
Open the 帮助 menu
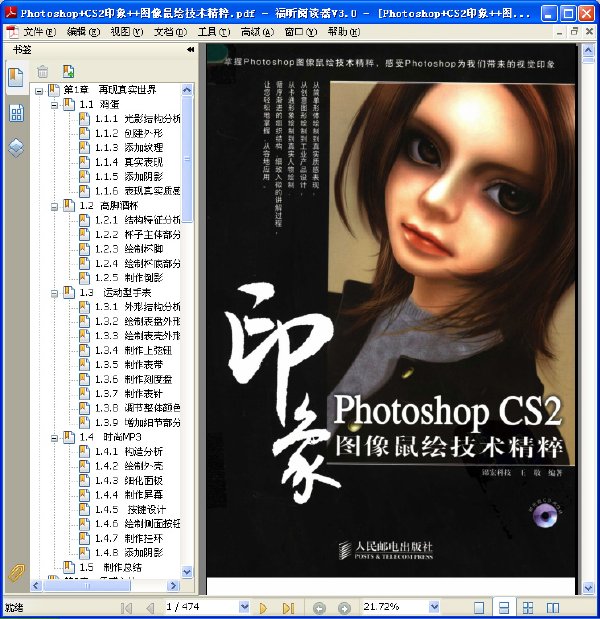[343, 32]
